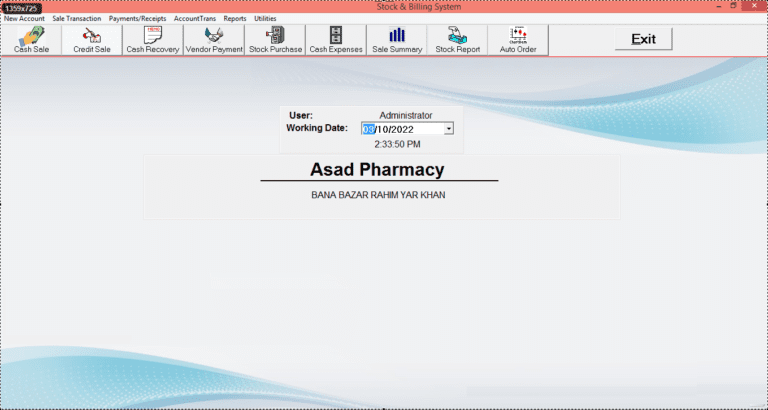Restore down the application window

(733, 5)
